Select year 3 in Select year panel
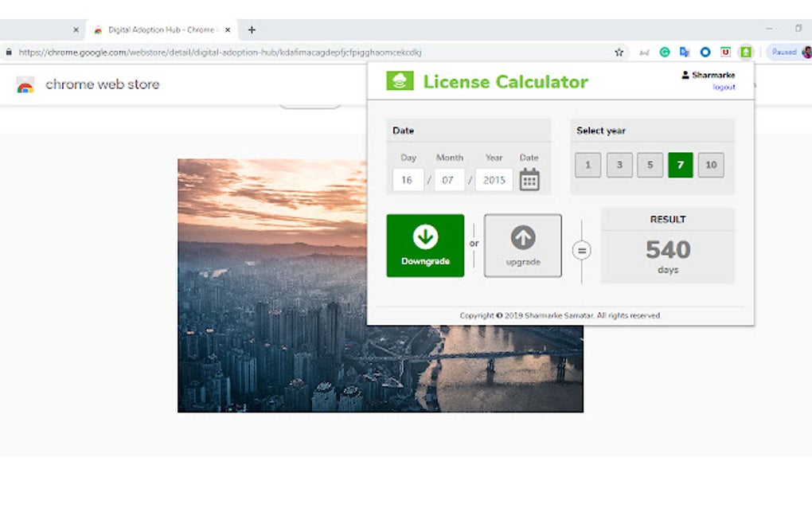 click(x=618, y=165)
